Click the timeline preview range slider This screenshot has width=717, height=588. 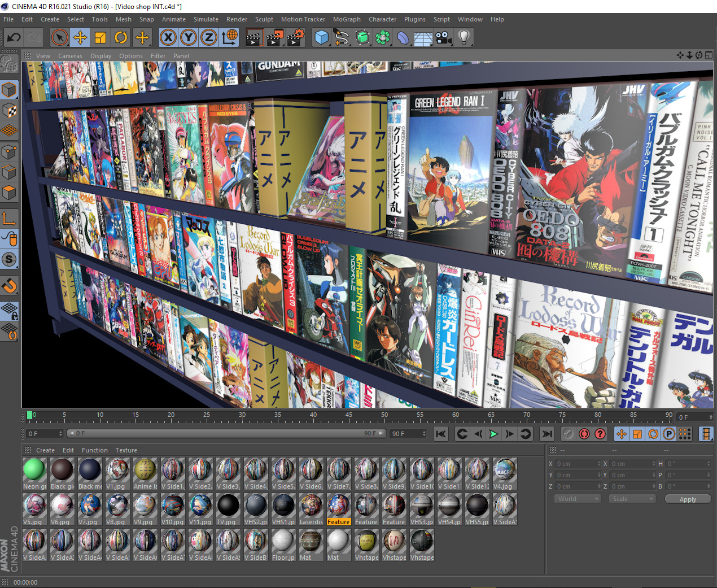[x=226, y=433]
